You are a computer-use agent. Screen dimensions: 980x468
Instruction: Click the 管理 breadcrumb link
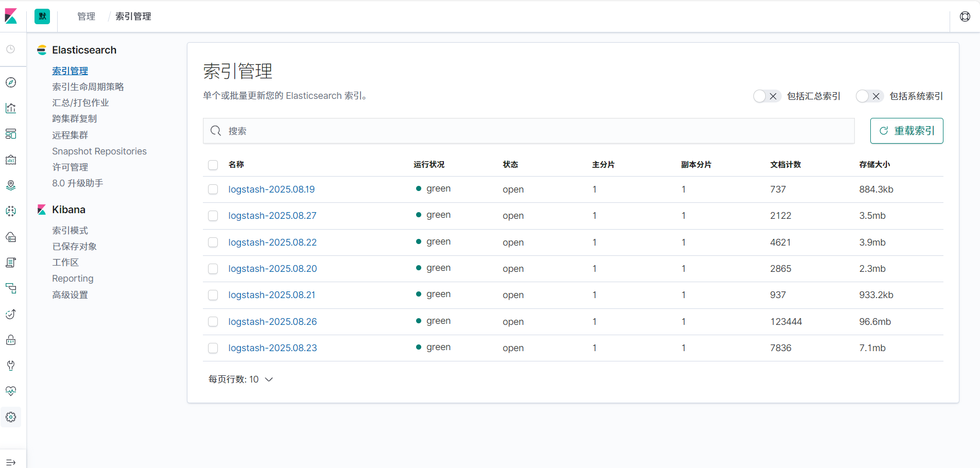86,16
